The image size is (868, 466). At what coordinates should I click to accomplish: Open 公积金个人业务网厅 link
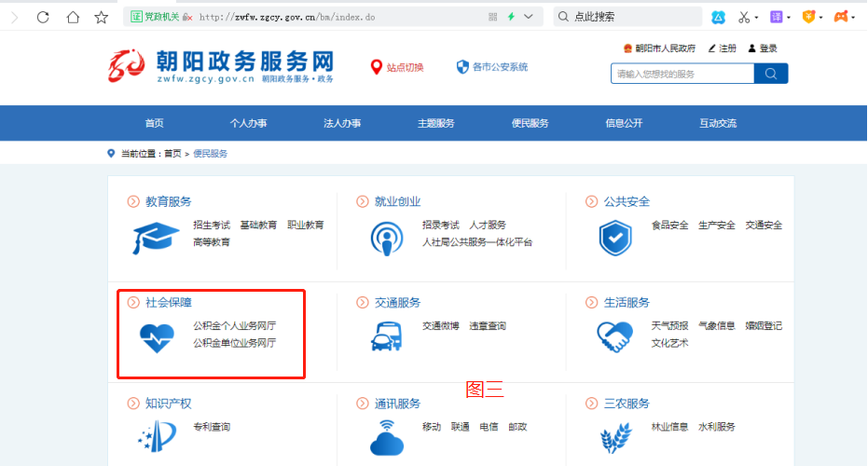pyautogui.click(x=235, y=326)
